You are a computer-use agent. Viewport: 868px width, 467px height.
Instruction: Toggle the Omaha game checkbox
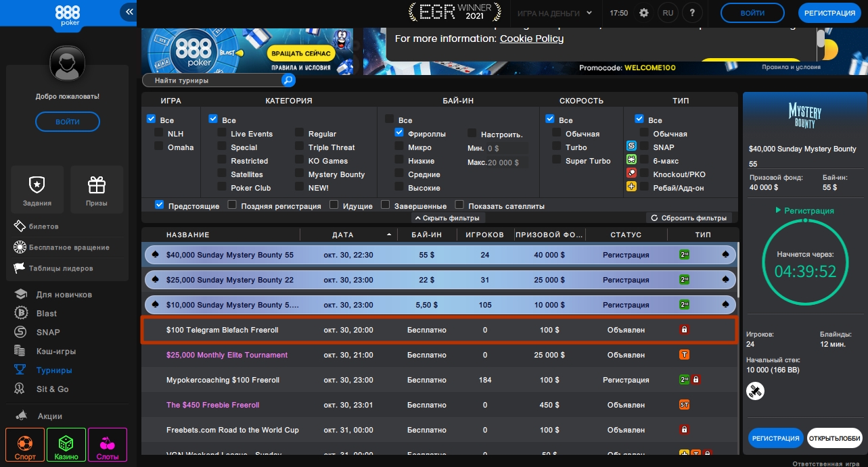pyautogui.click(x=158, y=147)
